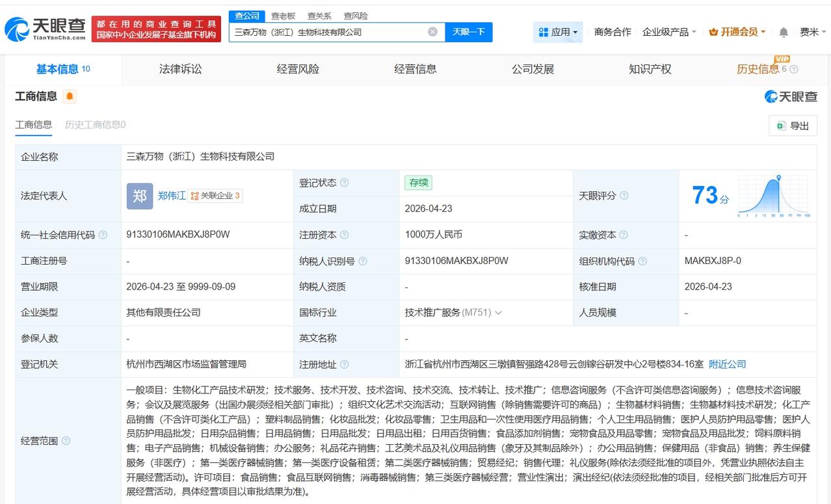The image size is (831, 504).
Task: Click the green export icon on 导出 button
Action: pos(781,125)
